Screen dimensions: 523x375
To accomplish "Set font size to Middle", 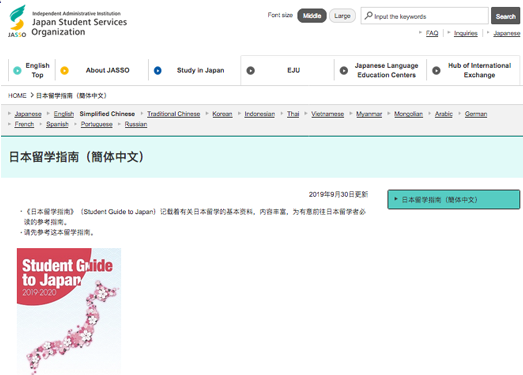I will (x=312, y=16).
